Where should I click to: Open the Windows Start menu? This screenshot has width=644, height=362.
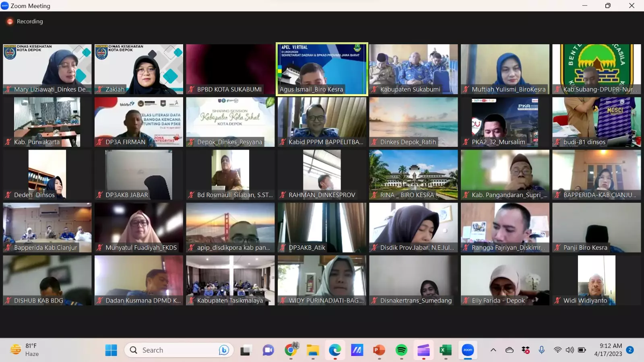[111, 350]
